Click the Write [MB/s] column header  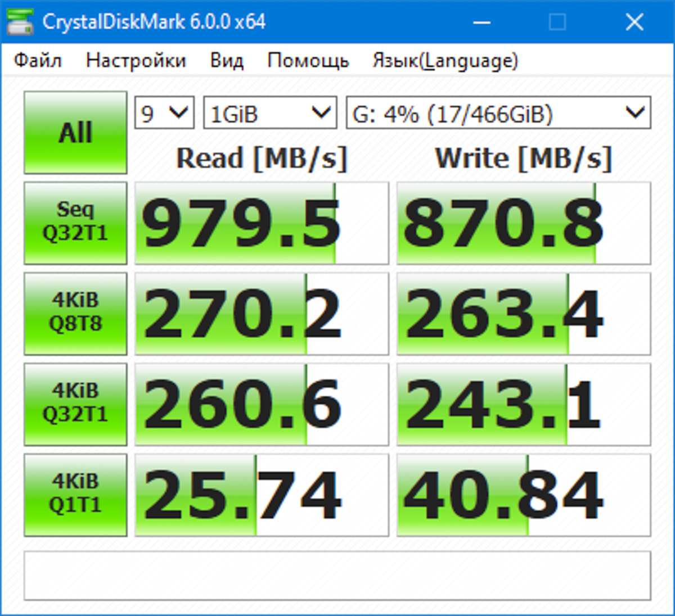524,158
